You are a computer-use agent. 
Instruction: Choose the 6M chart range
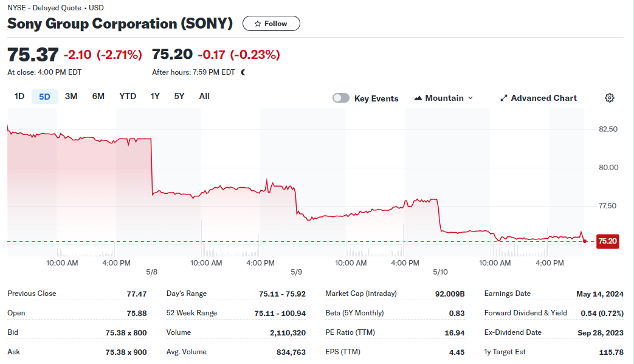98,97
